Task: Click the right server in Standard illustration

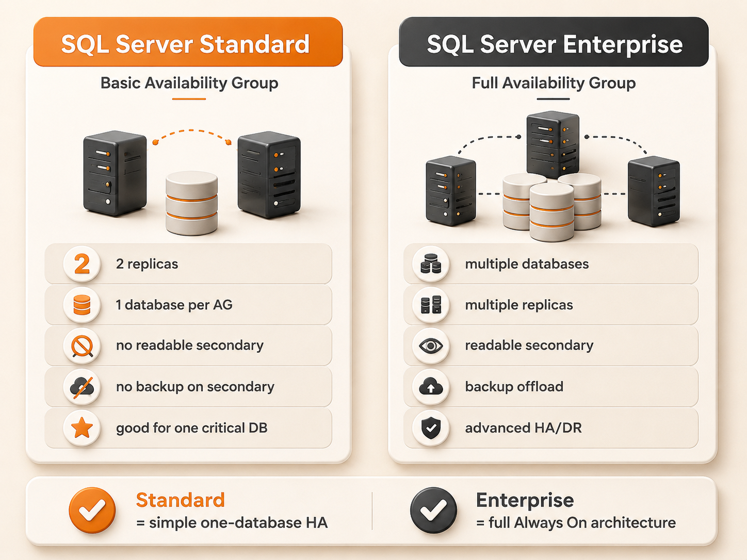Action: pyautogui.click(x=269, y=175)
